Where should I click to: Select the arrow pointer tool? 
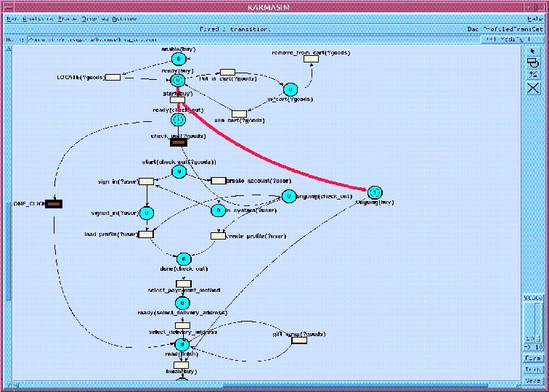(x=533, y=52)
